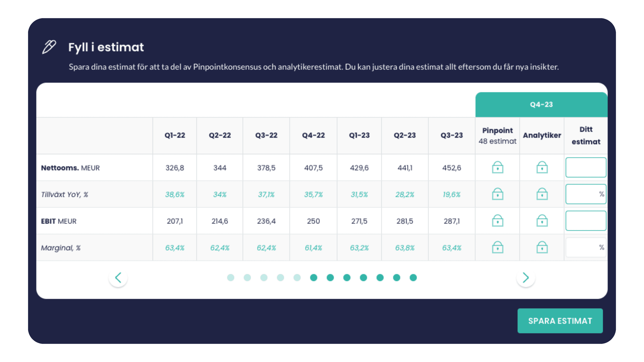The height and width of the screenshot is (362, 644).
Task: Click the Q1-23 column header
Action: point(359,135)
